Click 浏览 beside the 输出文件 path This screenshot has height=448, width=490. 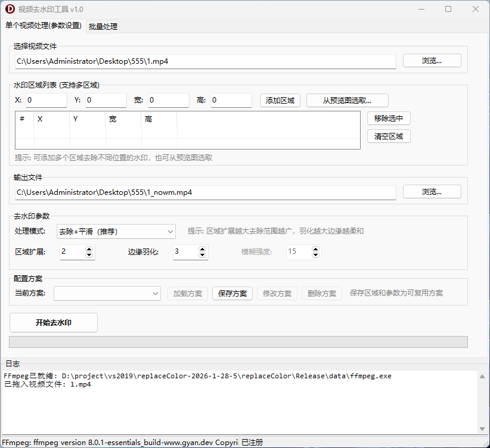coord(432,191)
